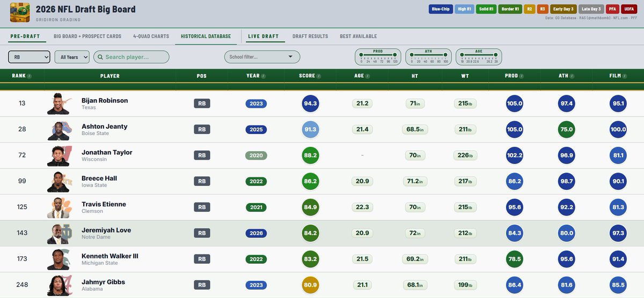Open the RB position filter dropdown
The image size is (644, 298).
pyautogui.click(x=30, y=57)
